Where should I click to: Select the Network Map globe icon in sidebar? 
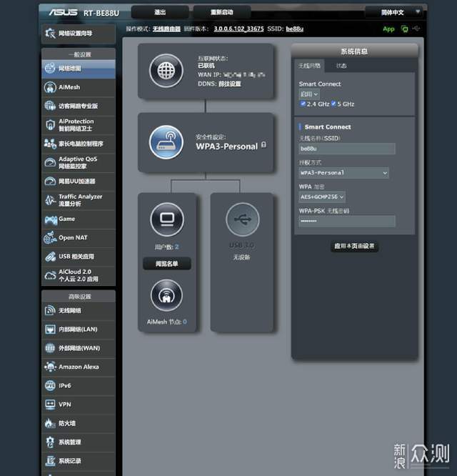(50, 68)
